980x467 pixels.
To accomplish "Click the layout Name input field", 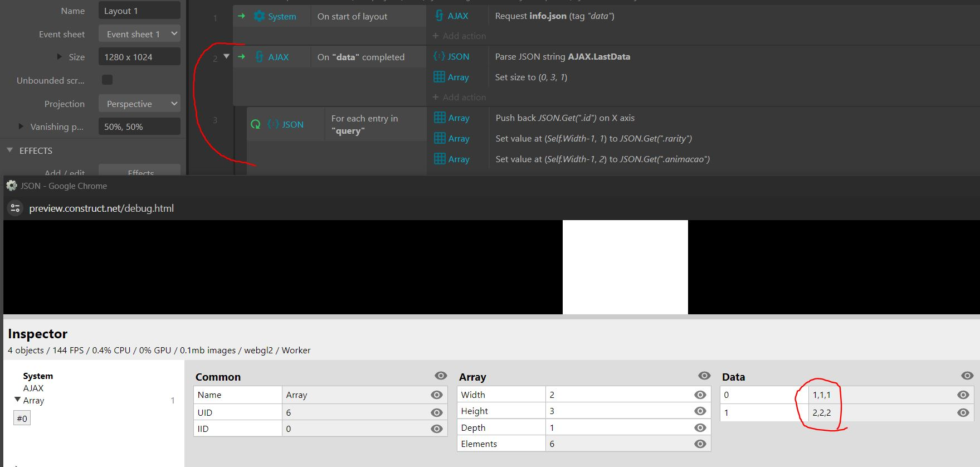I will point(139,11).
